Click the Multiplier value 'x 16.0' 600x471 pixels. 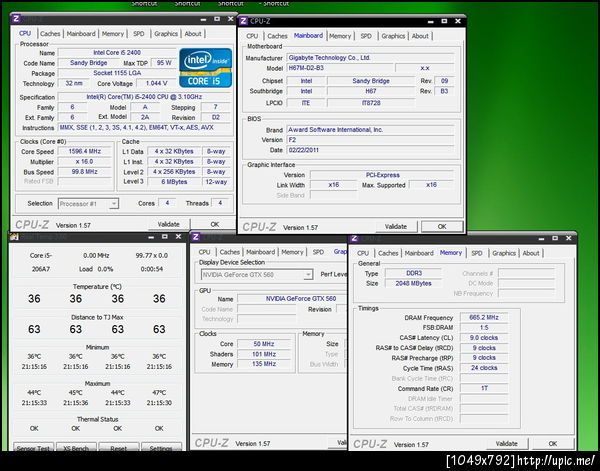click(85, 161)
